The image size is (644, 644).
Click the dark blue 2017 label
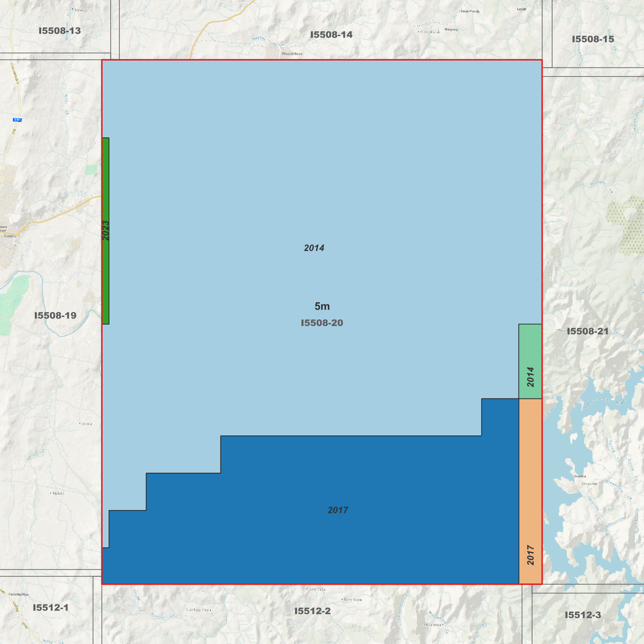point(338,510)
